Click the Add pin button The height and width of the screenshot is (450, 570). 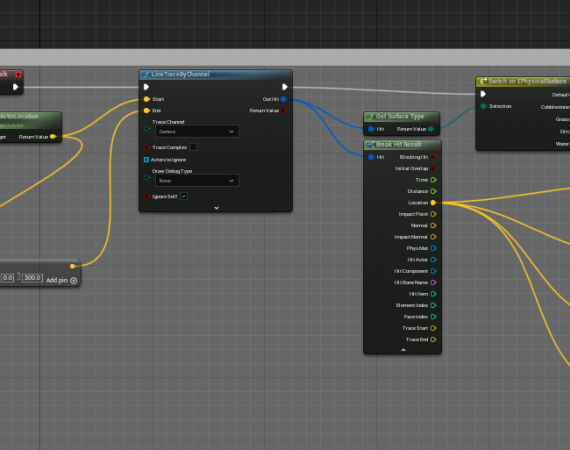pos(61,280)
